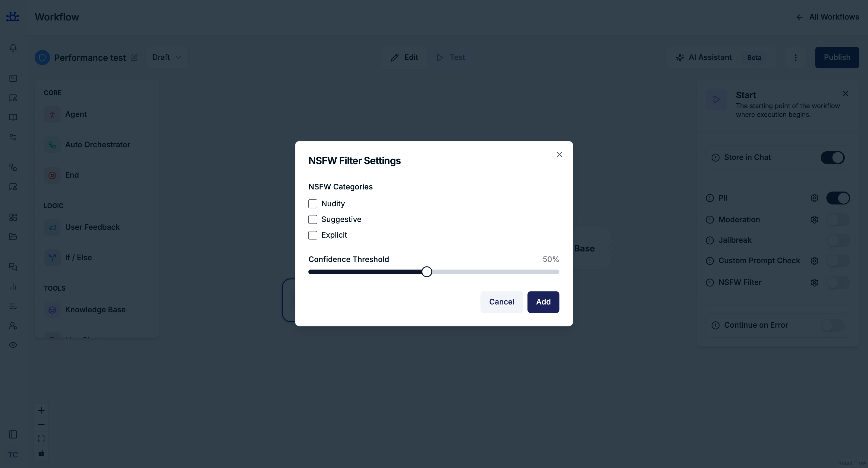Enable the Explicit category checkbox

coord(313,235)
